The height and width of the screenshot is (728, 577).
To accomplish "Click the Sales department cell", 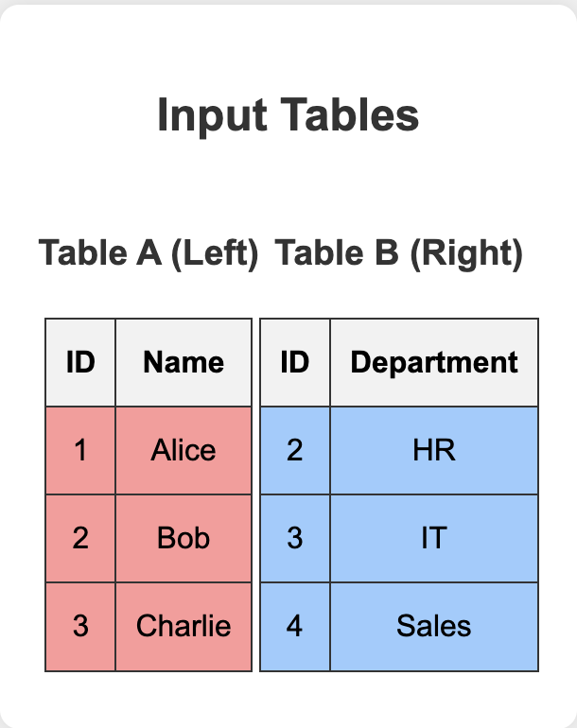I will (434, 626).
